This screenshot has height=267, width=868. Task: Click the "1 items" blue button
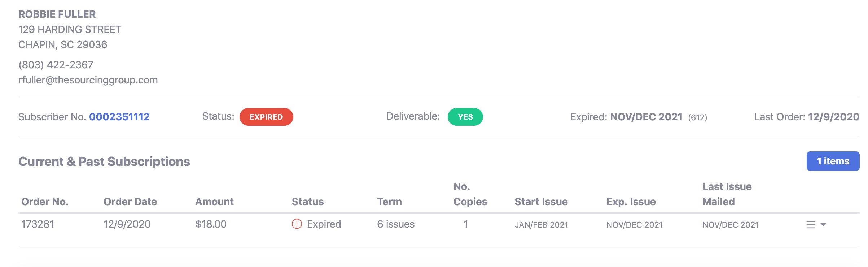coord(833,161)
